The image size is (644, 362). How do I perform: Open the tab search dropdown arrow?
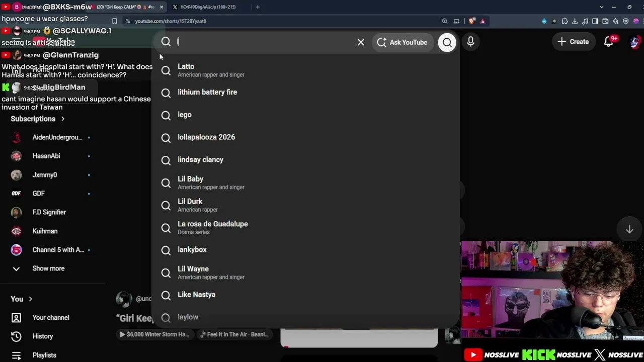click(x=601, y=7)
